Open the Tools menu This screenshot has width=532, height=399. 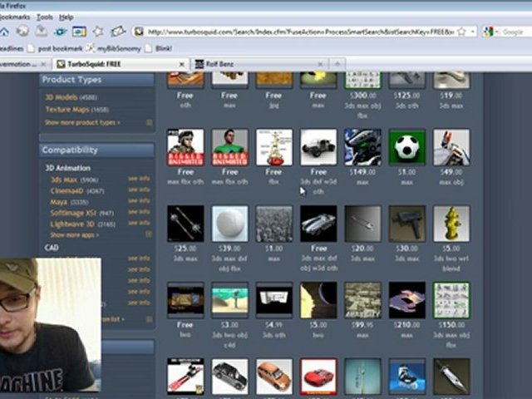pyautogui.click(x=44, y=17)
